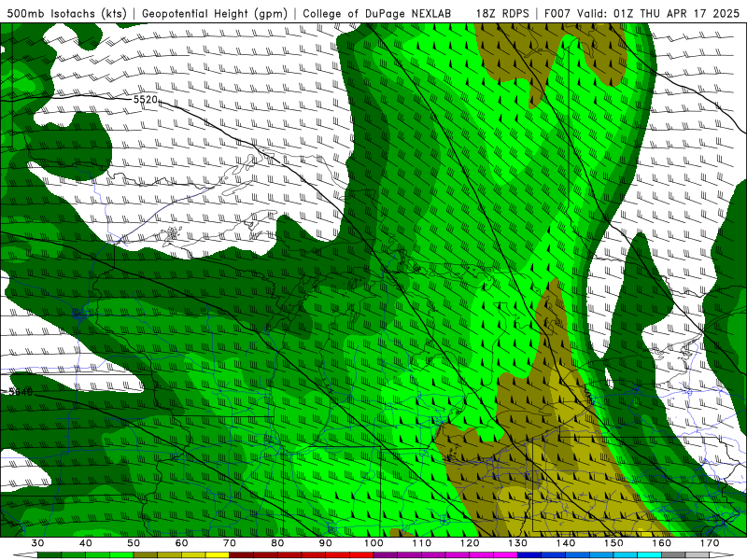The height and width of the screenshot is (560, 747).
Task: Click the 90-95 kt red legend swatch
Action: coord(337,555)
